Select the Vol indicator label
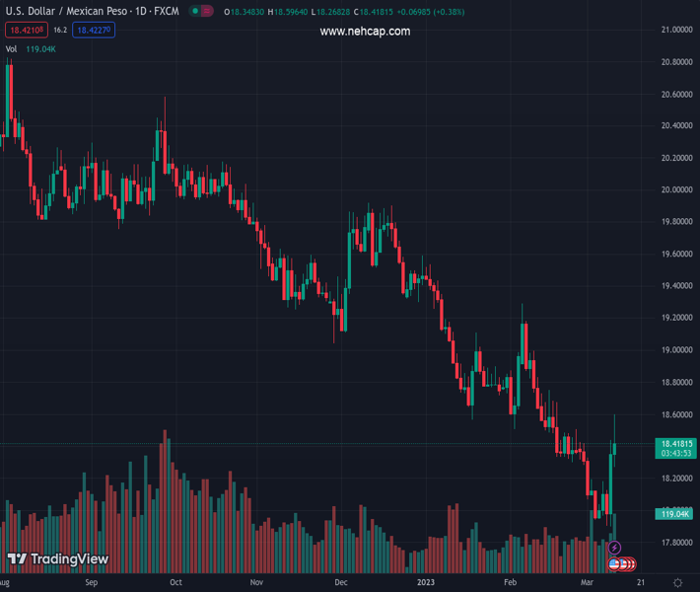The height and width of the screenshot is (592, 700). pos(11,48)
